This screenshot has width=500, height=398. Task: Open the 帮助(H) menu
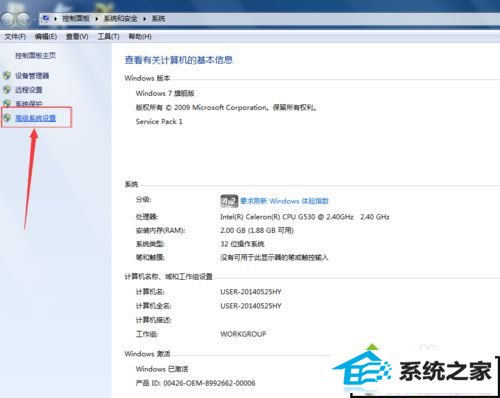click(140, 36)
